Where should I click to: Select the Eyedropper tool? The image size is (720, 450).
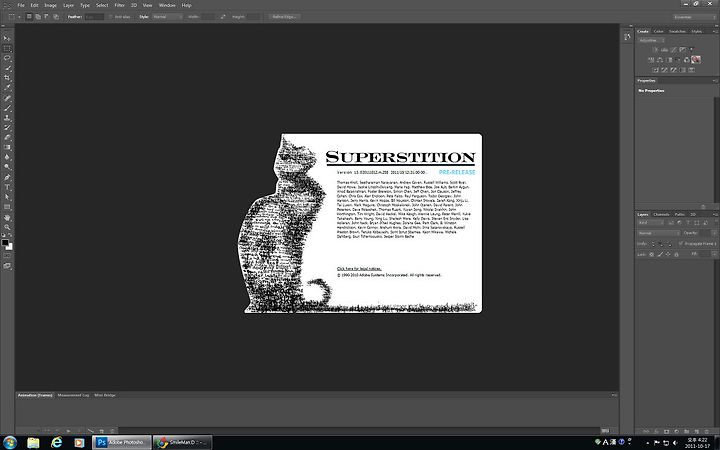[x=7, y=88]
